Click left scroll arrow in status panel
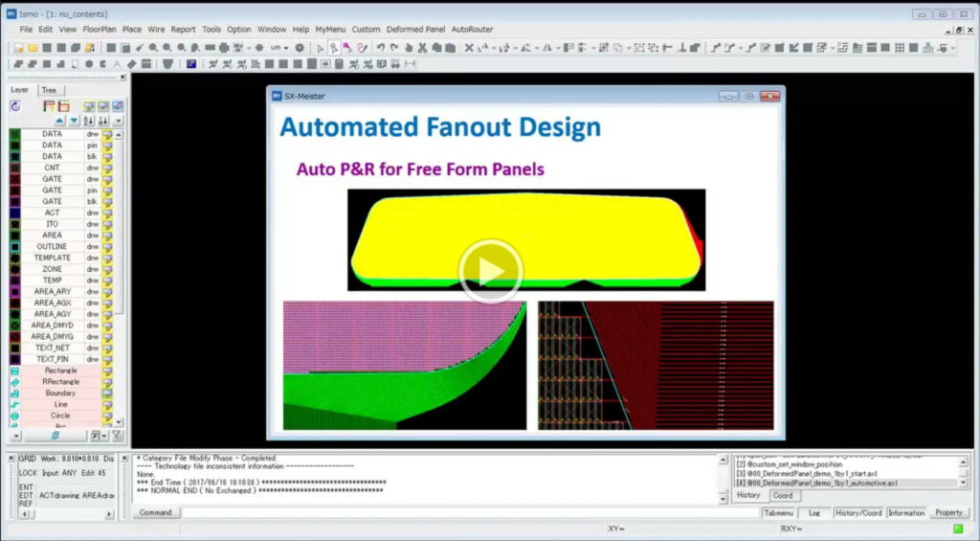Viewport: 980px width, 541px height. pyautogui.click(x=24, y=514)
